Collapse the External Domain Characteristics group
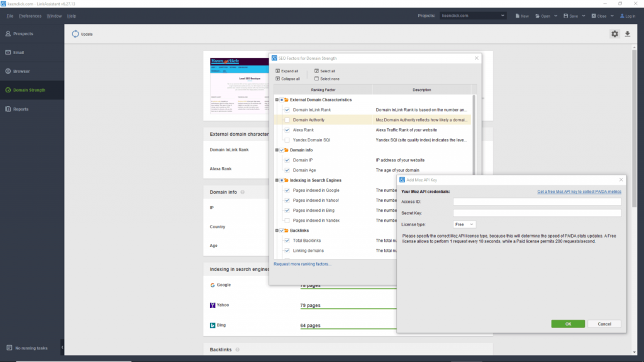The height and width of the screenshot is (362, 644). pyautogui.click(x=277, y=100)
